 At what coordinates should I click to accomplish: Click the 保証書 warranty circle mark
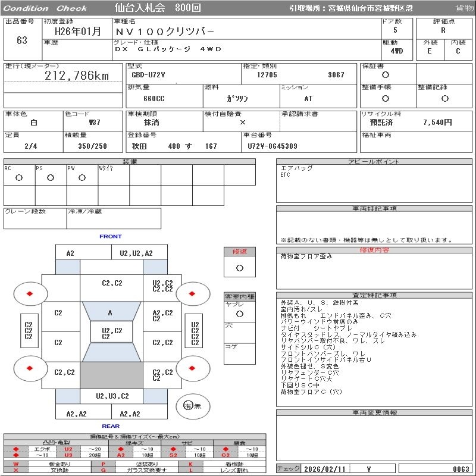386,75
